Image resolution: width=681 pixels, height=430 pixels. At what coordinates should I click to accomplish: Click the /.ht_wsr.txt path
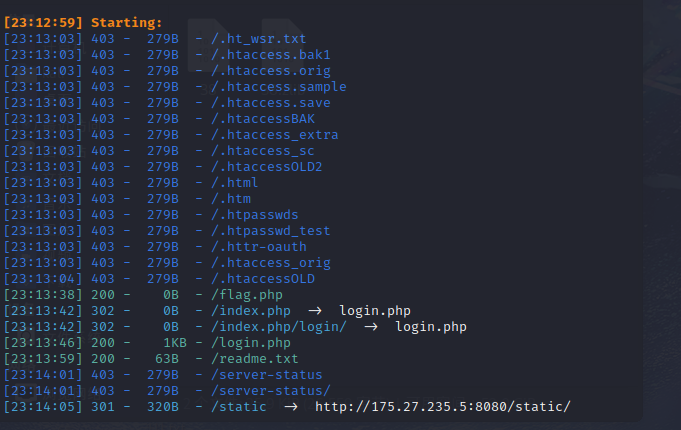coord(259,39)
